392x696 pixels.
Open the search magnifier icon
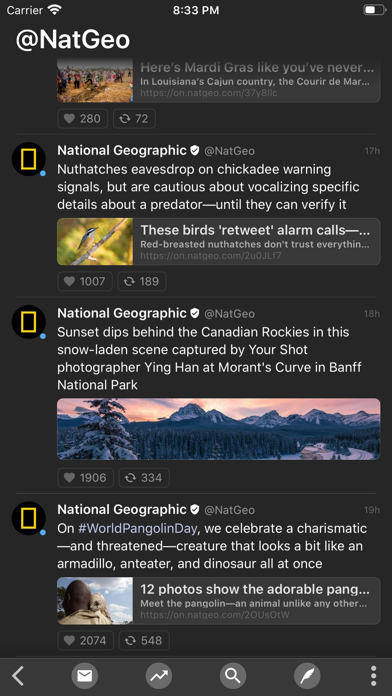pyautogui.click(x=233, y=676)
